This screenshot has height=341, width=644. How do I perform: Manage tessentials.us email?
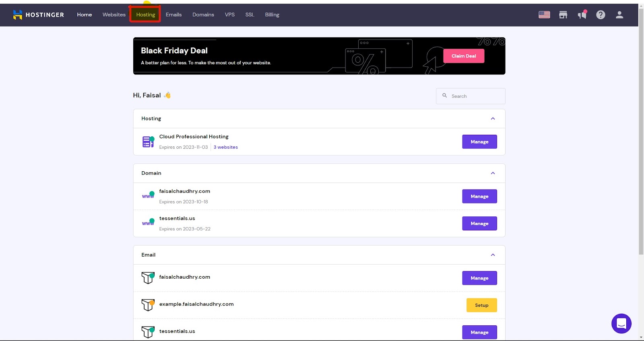[479, 332]
